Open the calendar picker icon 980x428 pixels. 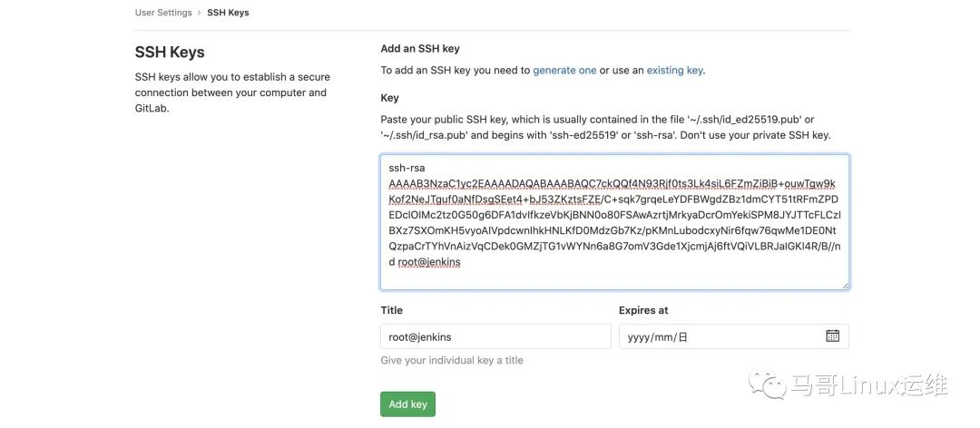[832, 336]
